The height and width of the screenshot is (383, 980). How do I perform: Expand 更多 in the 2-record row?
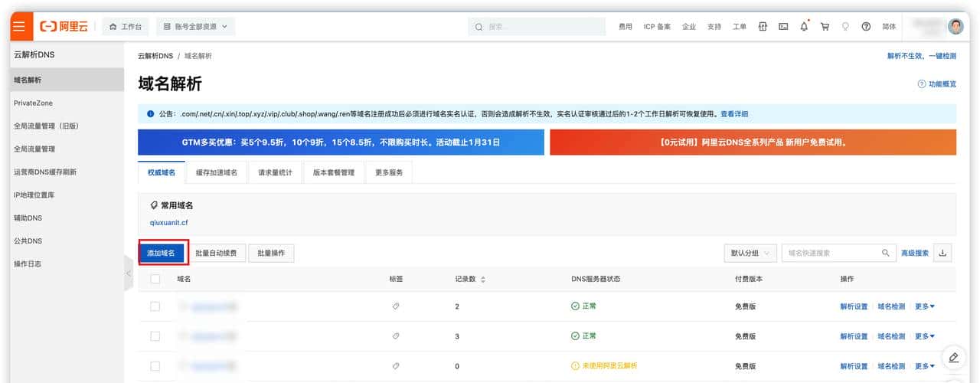tap(925, 306)
